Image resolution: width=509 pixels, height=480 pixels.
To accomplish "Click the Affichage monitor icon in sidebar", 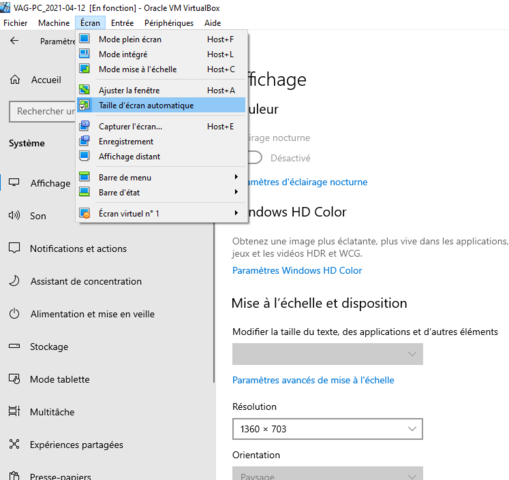I will [x=14, y=182].
